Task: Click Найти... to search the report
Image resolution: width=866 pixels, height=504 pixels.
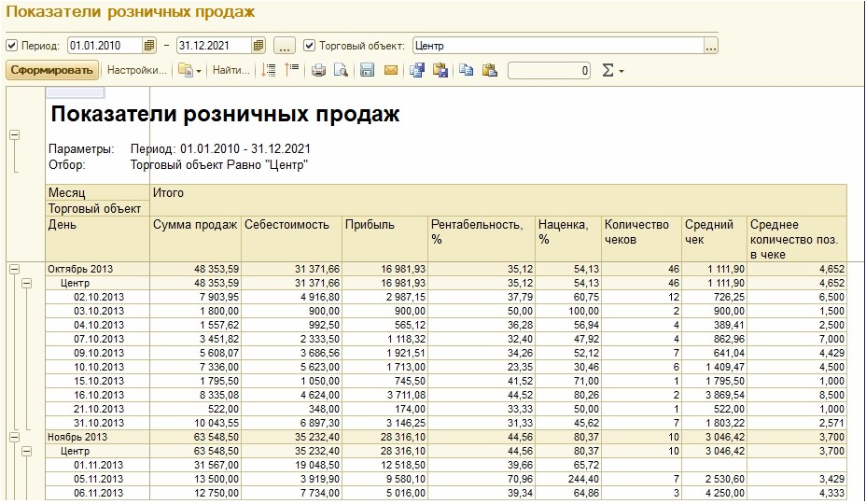Action: [x=230, y=70]
